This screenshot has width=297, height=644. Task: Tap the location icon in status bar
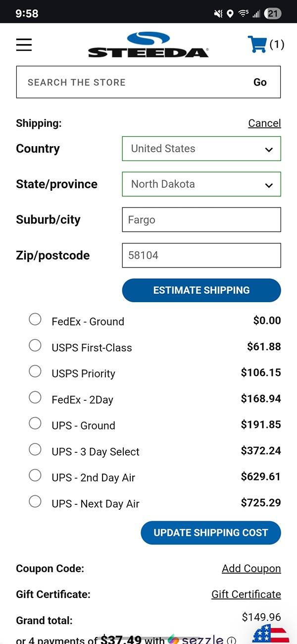pos(230,14)
